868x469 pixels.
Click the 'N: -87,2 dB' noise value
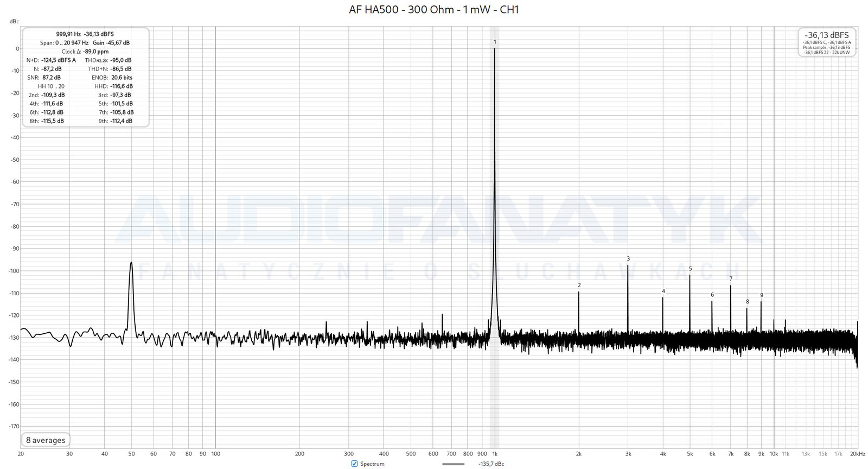pos(47,69)
